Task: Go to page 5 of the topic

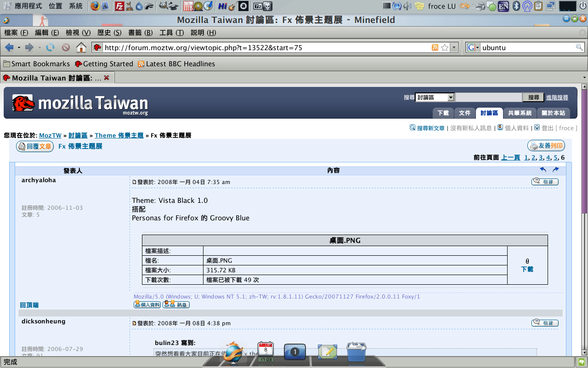Action: pyautogui.click(x=555, y=158)
